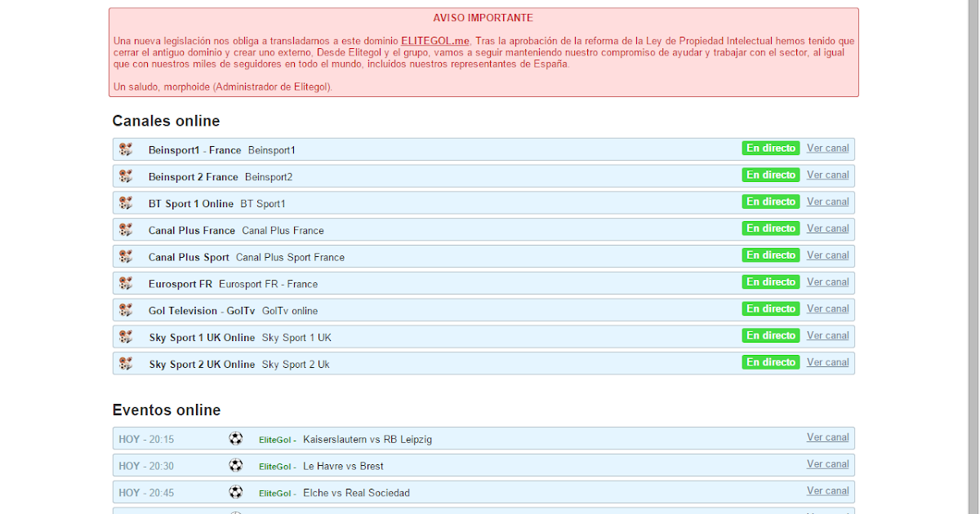980x514 pixels.
Task: Select the Sky Sport 1 UK Online title
Action: (202, 338)
